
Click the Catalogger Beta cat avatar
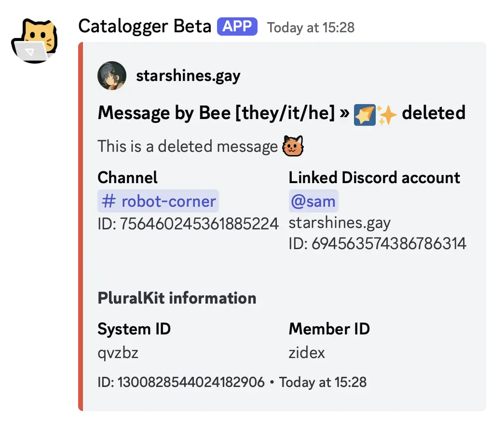pyautogui.click(x=34, y=41)
